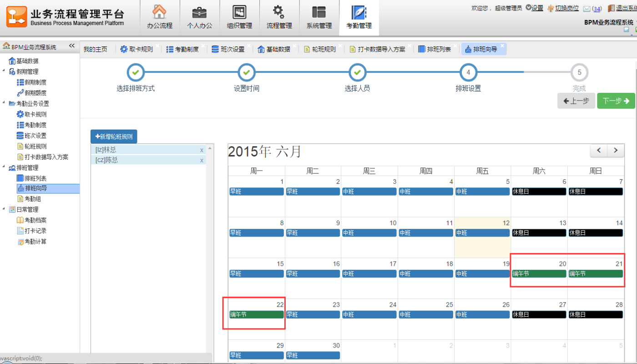
Task: Proceed with 下一步 button
Action: click(616, 101)
